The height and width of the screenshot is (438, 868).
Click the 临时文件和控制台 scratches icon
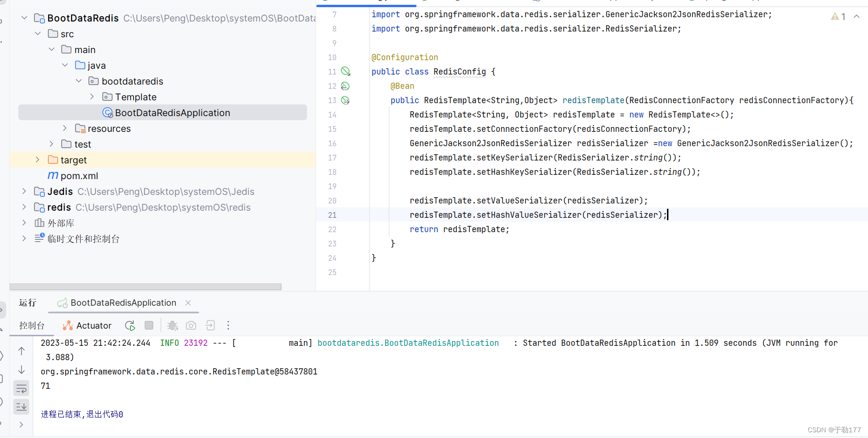(x=40, y=238)
